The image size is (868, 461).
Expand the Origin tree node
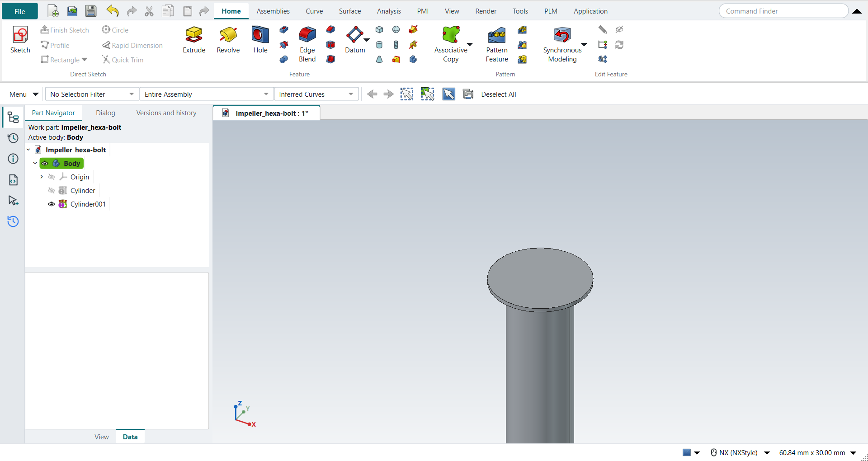[42, 177]
